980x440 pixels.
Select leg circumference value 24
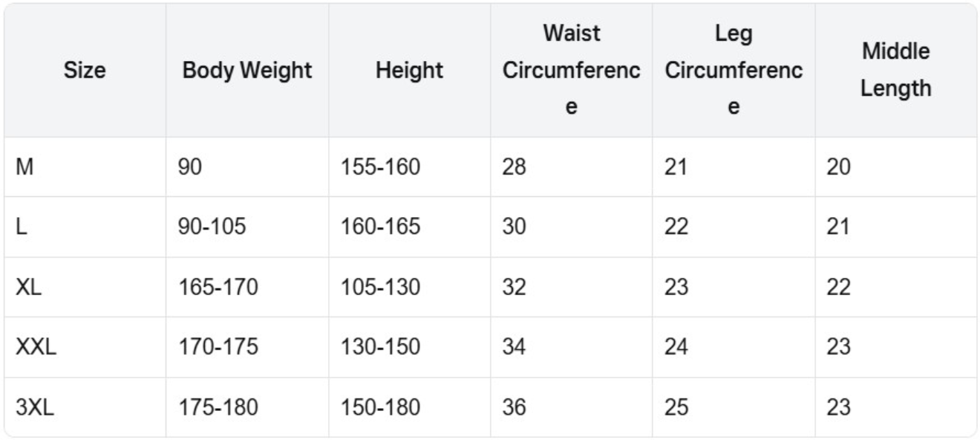(676, 347)
